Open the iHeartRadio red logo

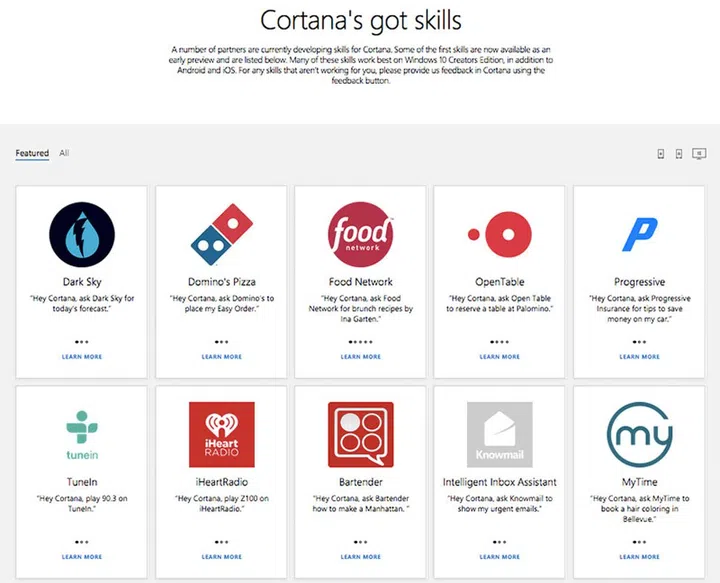point(221,434)
